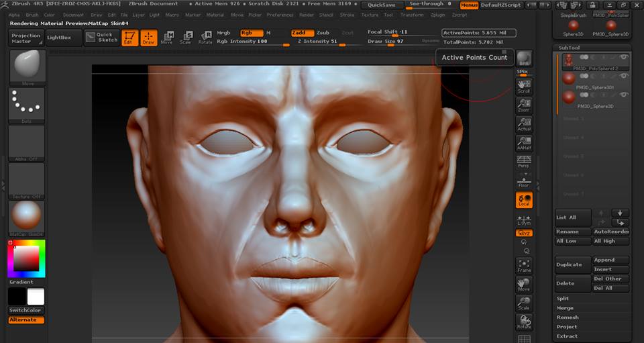Open the Preferences menu

[280, 14]
